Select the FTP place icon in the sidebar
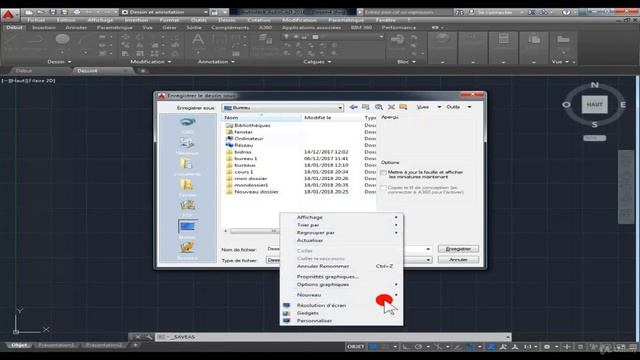This screenshot has width=640, height=360. click(x=187, y=205)
